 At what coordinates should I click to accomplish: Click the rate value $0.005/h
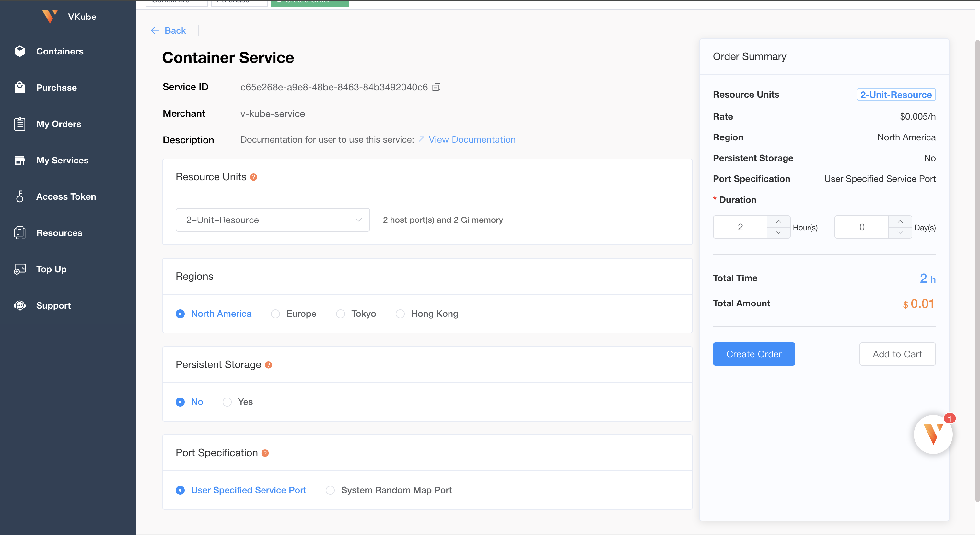coord(917,116)
